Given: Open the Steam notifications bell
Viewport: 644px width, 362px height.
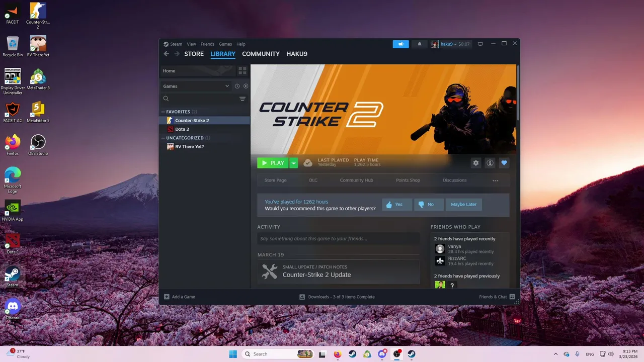Looking at the screenshot, I should tap(420, 44).
